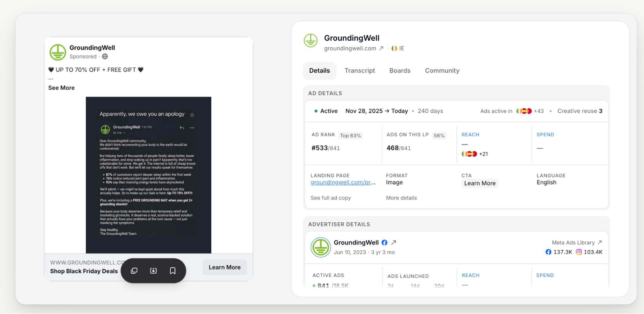Open the arrow icon beside the advertiser's Facebook badge
Viewport: 644px width, 314px height.
tap(394, 243)
